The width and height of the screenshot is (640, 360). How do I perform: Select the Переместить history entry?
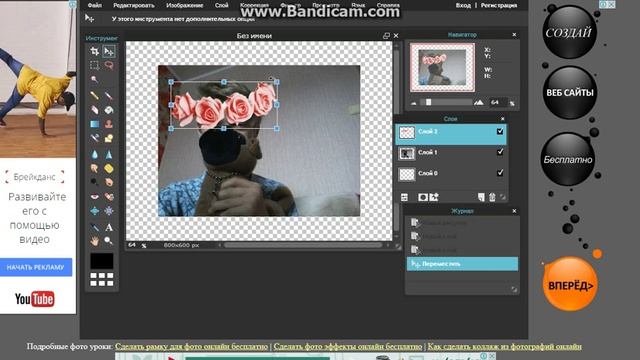pos(462,264)
